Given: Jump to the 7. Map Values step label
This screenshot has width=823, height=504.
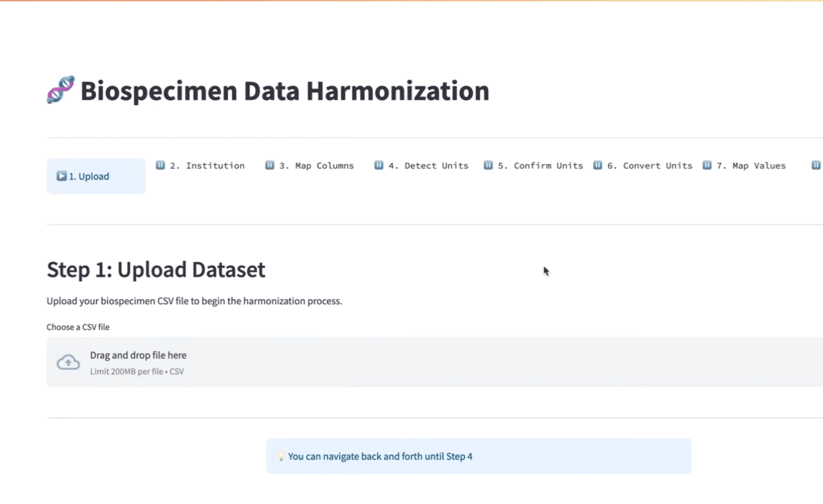Looking at the screenshot, I should [759, 166].
